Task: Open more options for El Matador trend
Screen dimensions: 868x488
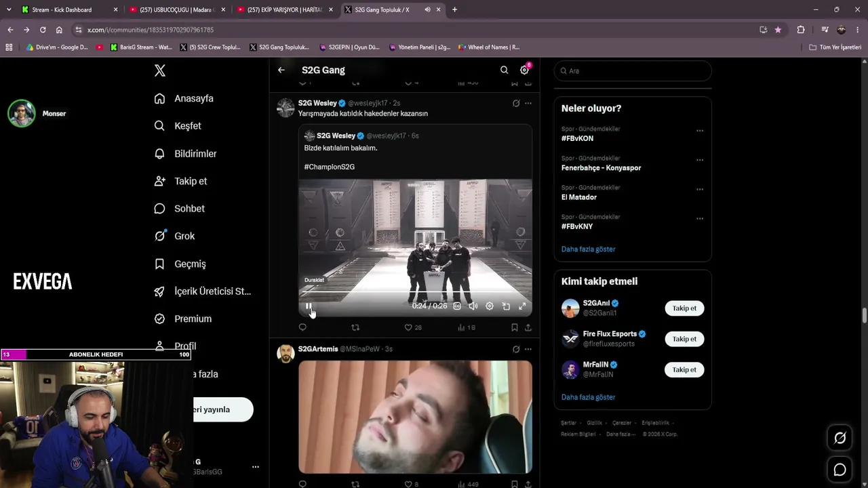Action: 700,189
